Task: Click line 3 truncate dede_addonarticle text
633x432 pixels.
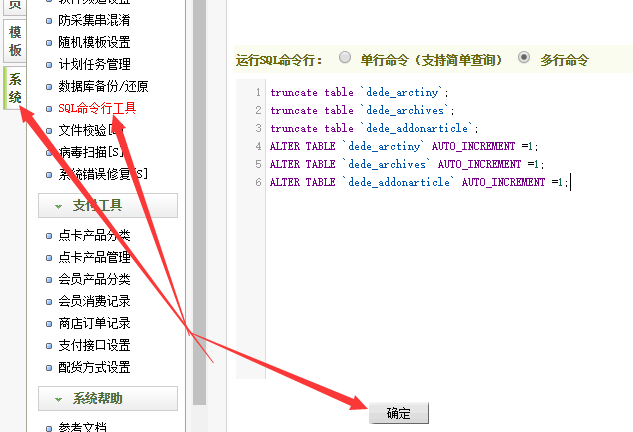Action: (x=374, y=128)
